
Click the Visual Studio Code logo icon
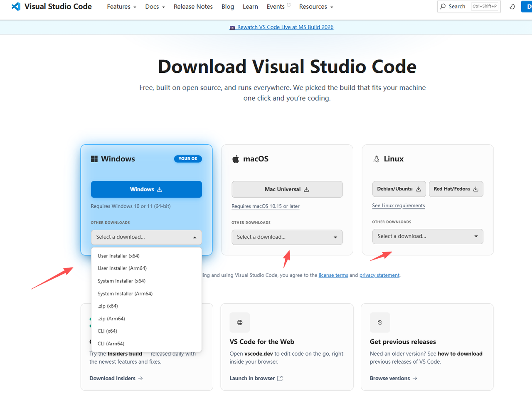16,7
